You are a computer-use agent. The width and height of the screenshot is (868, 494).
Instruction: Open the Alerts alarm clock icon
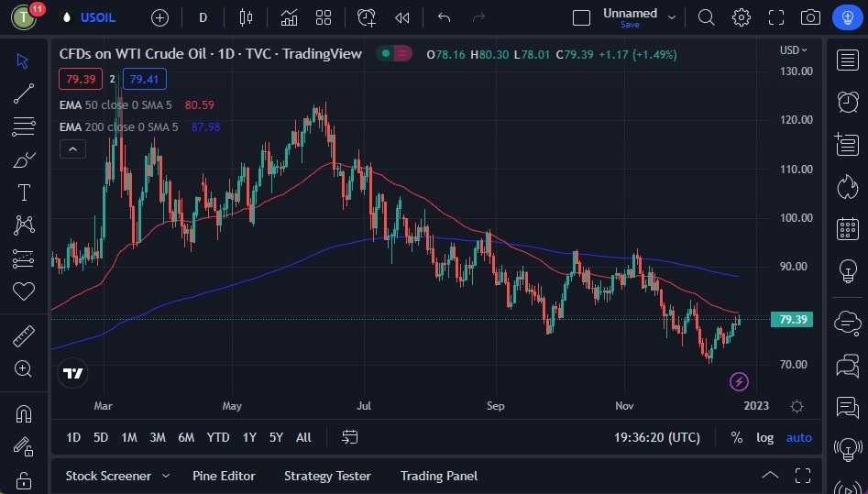848,102
